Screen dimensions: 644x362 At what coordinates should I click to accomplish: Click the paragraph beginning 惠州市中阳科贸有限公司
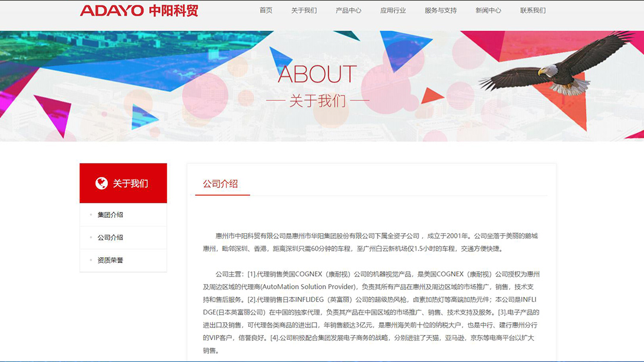pyautogui.click(x=370, y=242)
